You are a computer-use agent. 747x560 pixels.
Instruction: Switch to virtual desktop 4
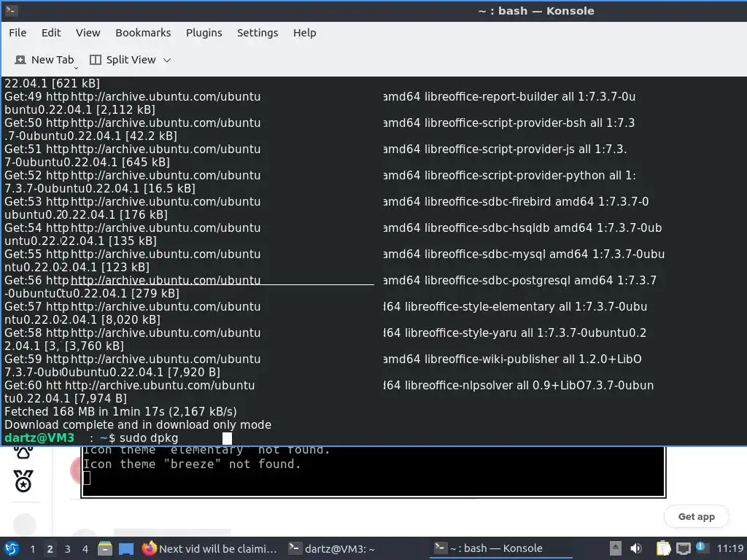[85, 549]
